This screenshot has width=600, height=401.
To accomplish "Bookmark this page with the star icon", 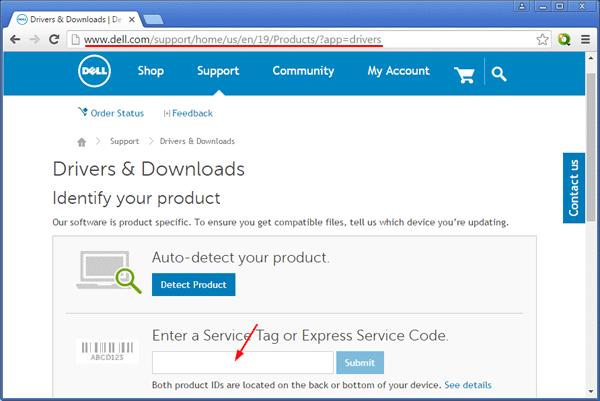I will click(542, 40).
